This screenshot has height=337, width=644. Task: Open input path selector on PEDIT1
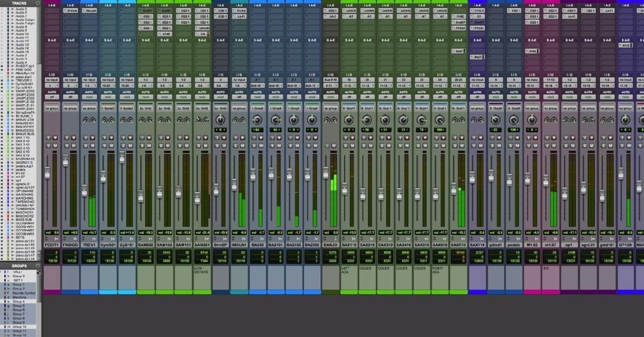click(52, 80)
